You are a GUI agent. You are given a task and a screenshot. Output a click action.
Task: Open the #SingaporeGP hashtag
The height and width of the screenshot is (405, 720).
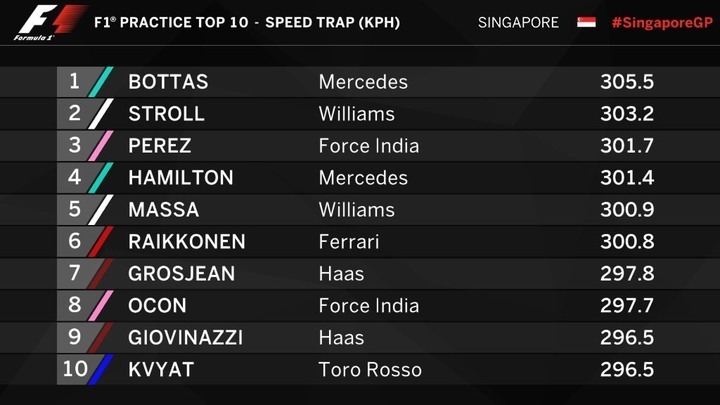[662, 22]
